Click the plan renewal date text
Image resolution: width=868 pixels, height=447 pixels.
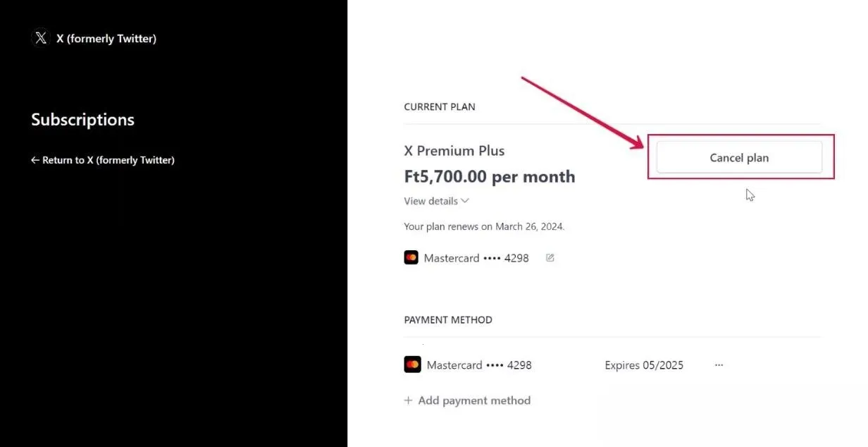tap(484, 227)
